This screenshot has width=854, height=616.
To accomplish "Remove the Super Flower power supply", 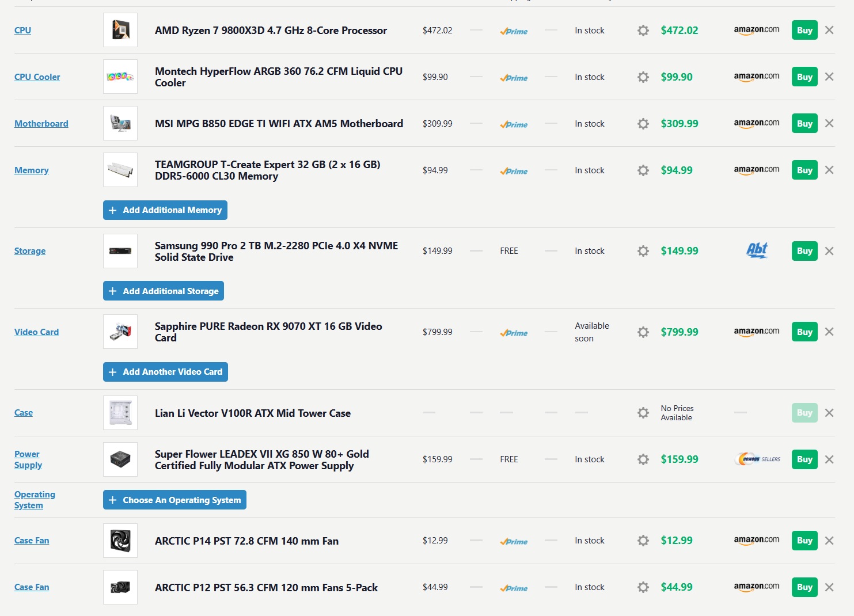I will [x=829, y=459].
